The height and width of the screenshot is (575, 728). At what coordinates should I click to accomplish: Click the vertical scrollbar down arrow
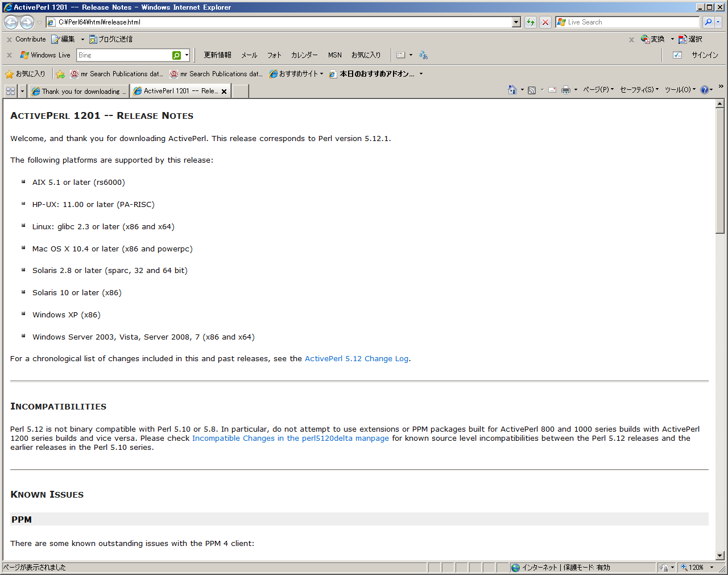click(720, 556)
